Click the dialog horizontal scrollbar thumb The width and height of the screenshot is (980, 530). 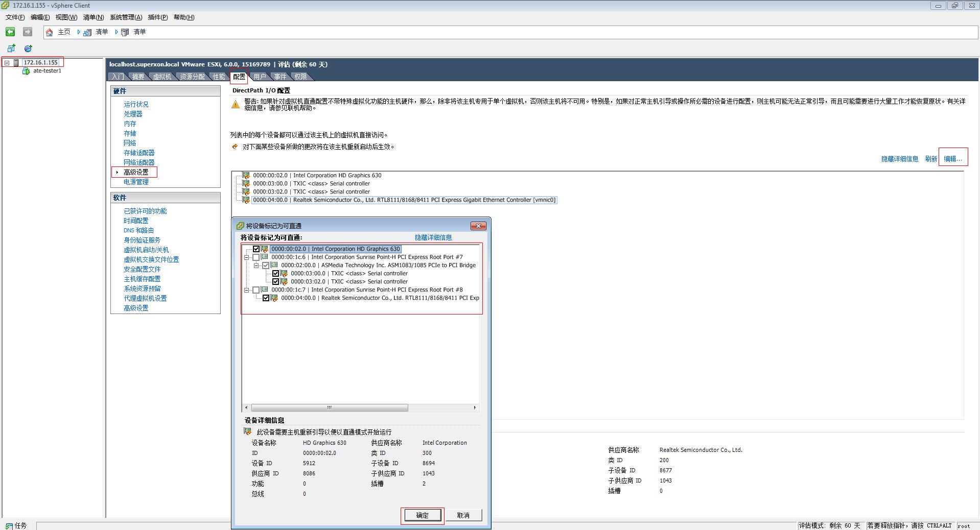tap(330, 407)
